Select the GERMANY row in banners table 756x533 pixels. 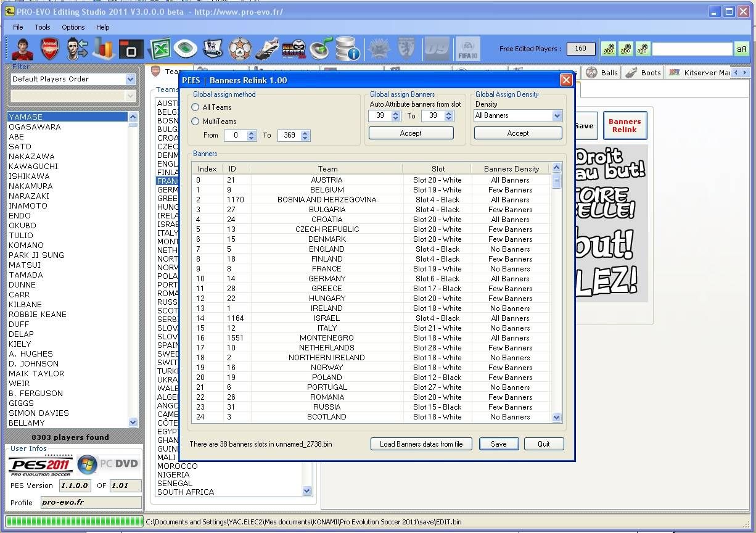(327, 279)
